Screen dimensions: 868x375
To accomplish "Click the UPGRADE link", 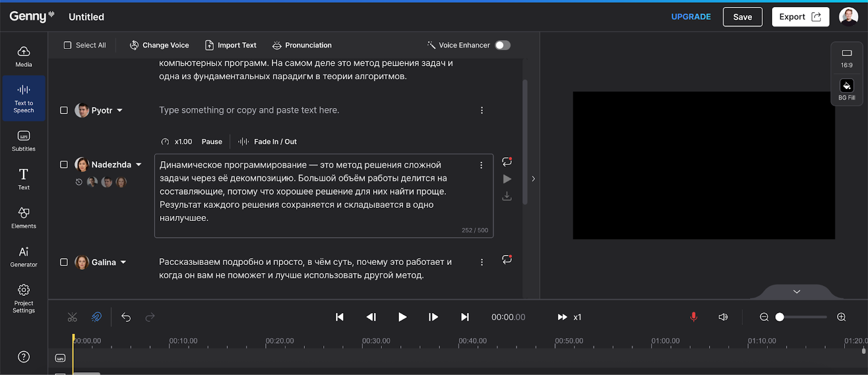I will click(691, 17).
